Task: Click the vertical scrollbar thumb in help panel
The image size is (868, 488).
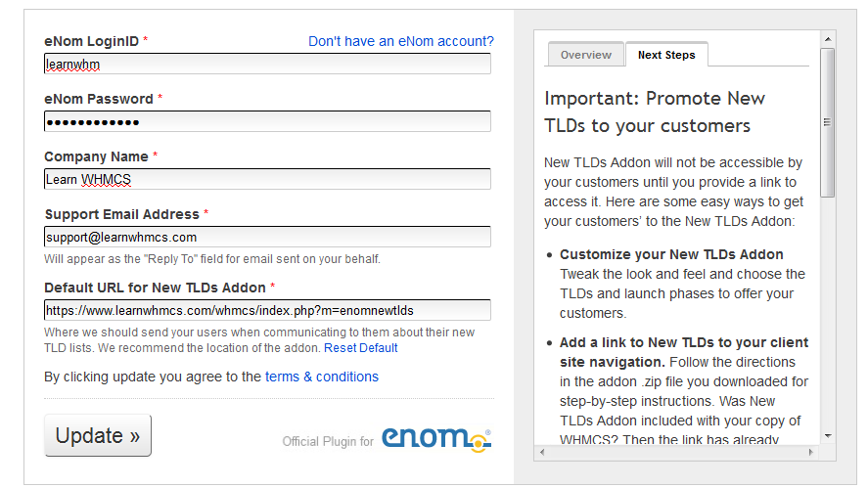Action: pos(828,122)
